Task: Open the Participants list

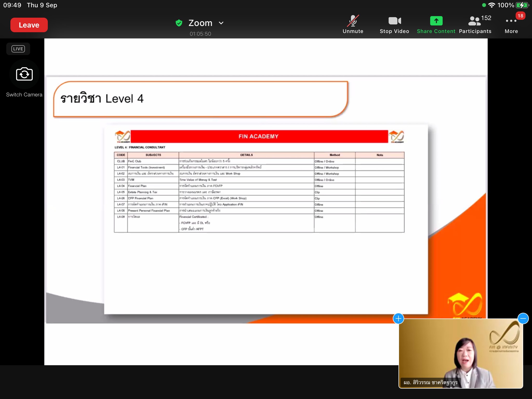Action: coord(475,24)
